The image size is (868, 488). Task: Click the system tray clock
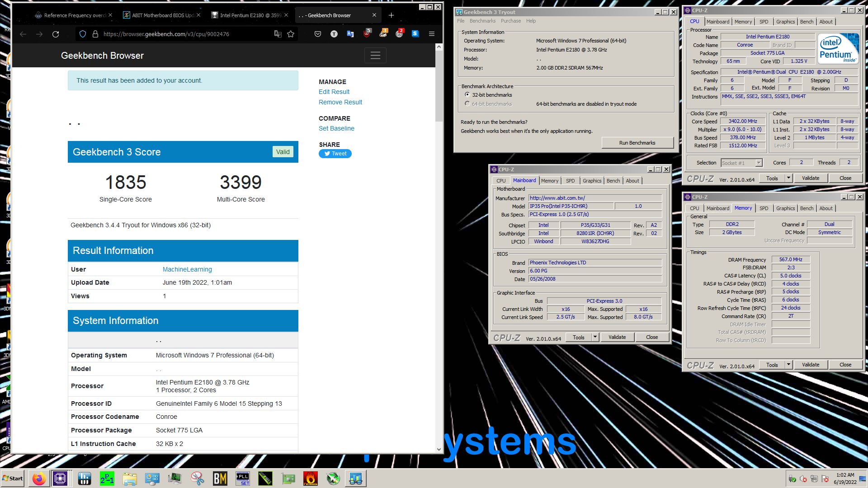pos(845,479)
